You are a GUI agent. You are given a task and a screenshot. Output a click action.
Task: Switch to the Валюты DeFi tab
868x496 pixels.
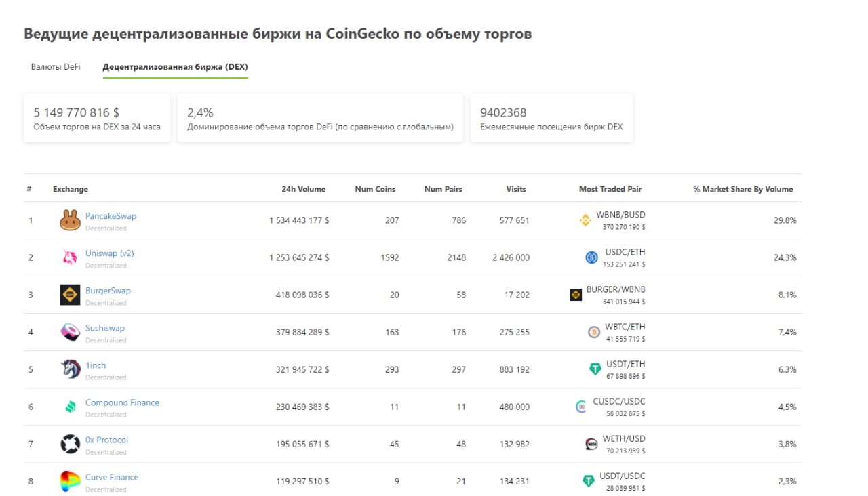click(x=56, y=67)
